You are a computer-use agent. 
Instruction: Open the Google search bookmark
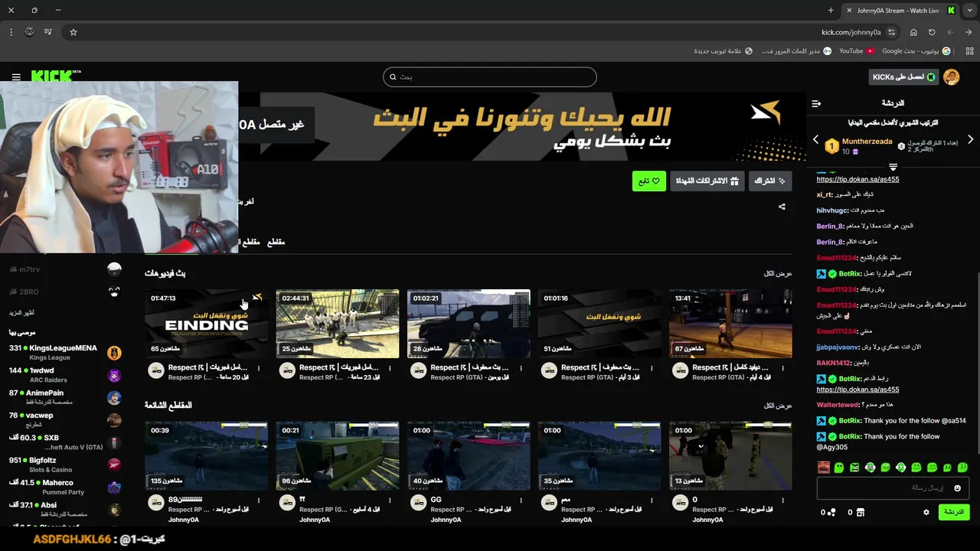pyautogui.click(x=916, y=51)
